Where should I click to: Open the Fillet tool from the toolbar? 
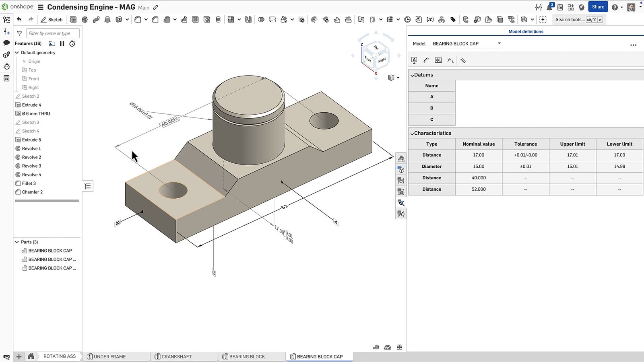[138, 19]
